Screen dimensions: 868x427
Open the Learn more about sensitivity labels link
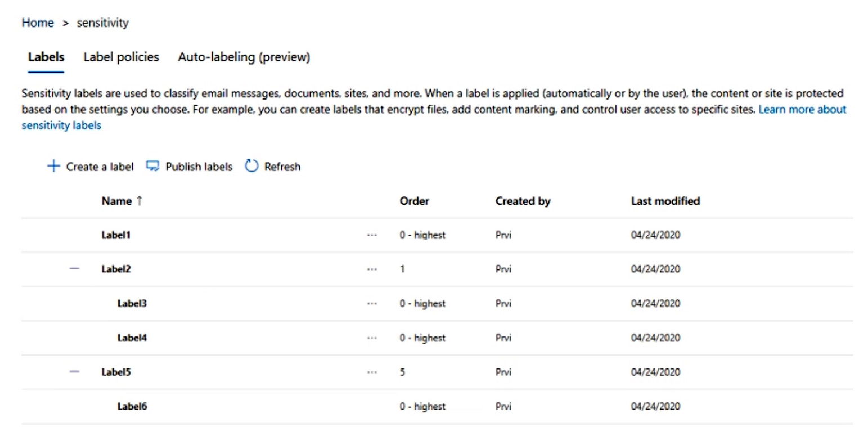click(x=802, y=110)
